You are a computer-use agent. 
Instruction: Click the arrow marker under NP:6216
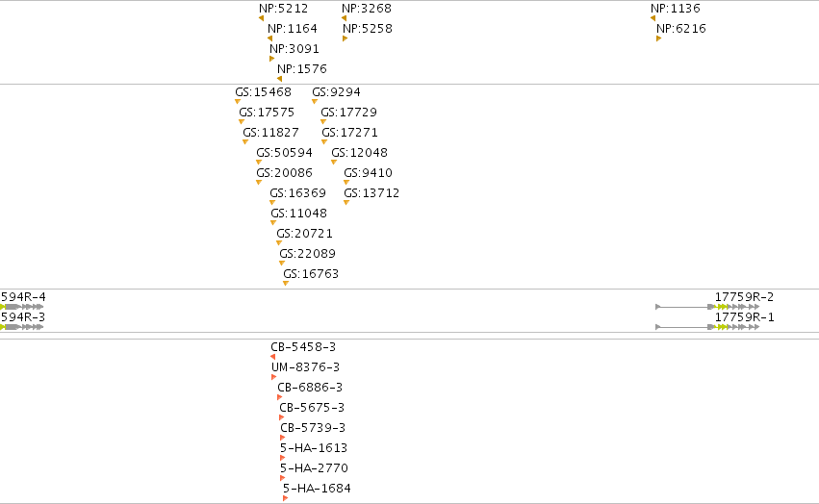pyautogui.click(x=658, y=38)
